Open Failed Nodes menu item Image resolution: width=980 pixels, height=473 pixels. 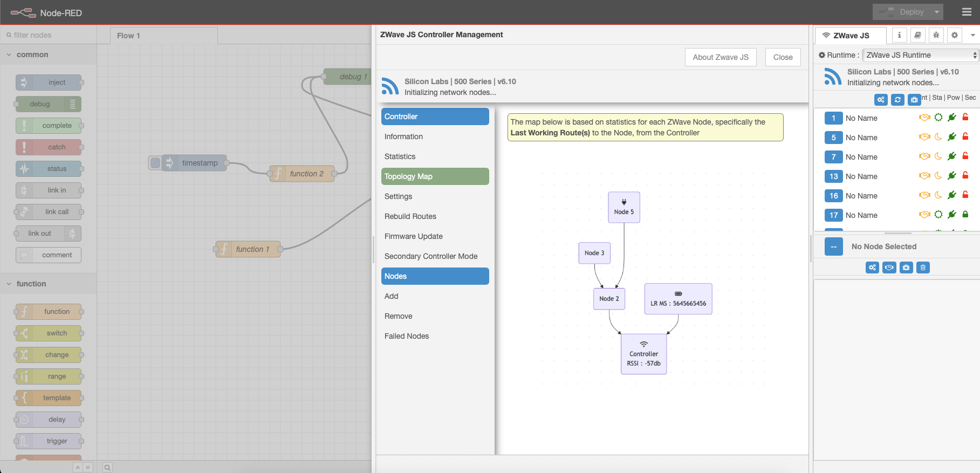[435, 336]
